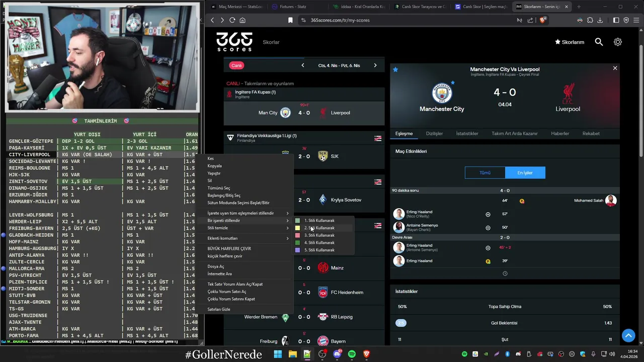Click the Bluetooth icon in system tray
Image resolution: width=644 pixels, height=362 pixels.
(507, 354)
